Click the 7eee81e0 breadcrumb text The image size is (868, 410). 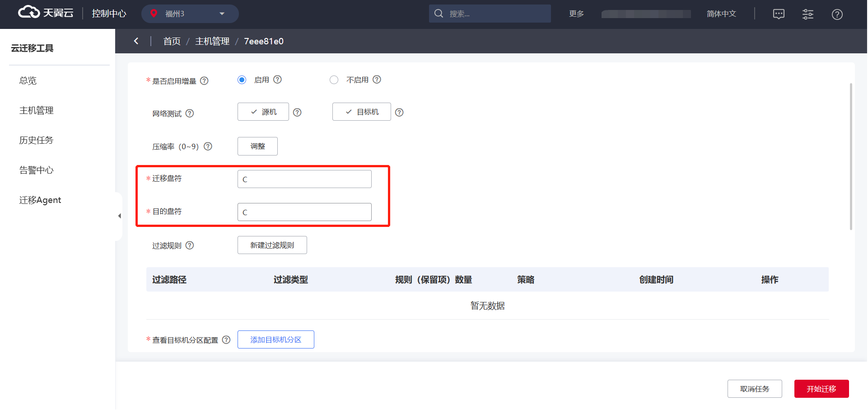[264, 41]
